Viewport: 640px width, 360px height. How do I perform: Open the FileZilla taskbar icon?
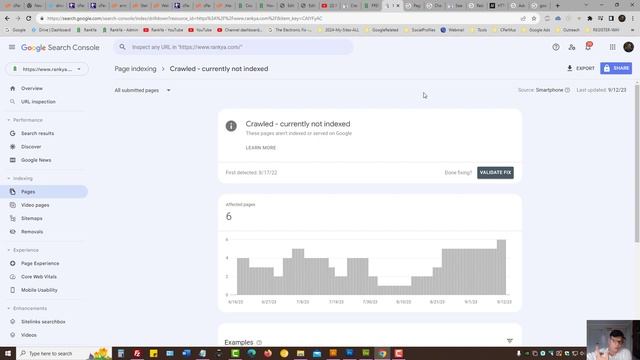pos(137,353)
